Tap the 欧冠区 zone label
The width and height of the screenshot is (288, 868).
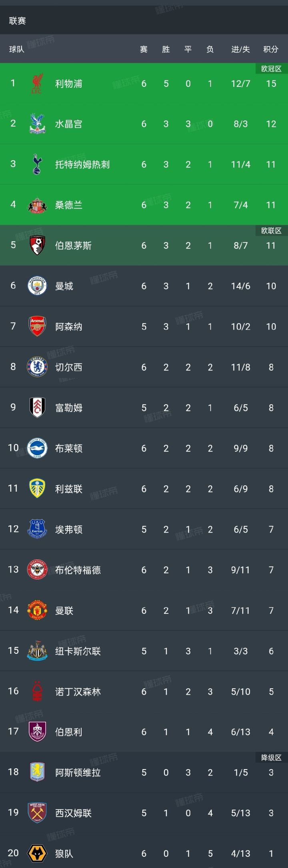(x=271, y=69)
